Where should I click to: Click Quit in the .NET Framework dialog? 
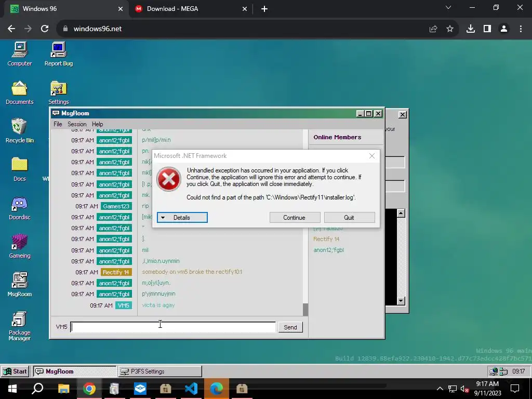(349, 218)
